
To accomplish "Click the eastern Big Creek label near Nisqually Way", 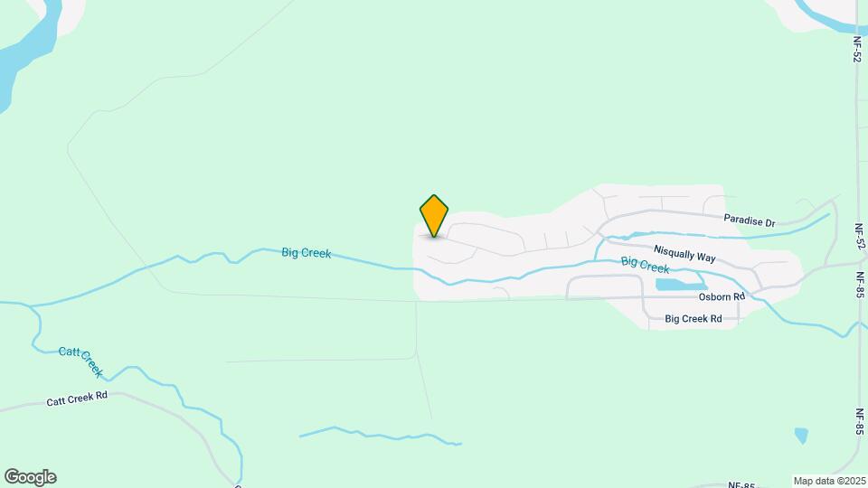I will pyautogui.click(x=645, y=265).
